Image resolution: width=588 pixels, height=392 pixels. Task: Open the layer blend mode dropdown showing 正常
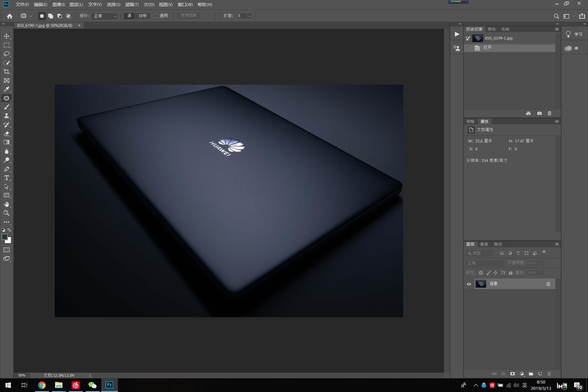(x=485, y=263)
